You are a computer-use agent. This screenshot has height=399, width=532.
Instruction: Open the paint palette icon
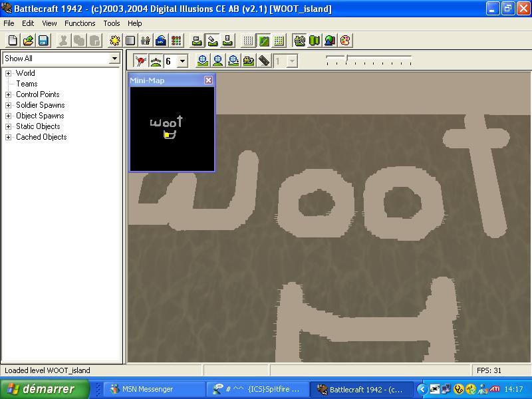pos(345,41)
